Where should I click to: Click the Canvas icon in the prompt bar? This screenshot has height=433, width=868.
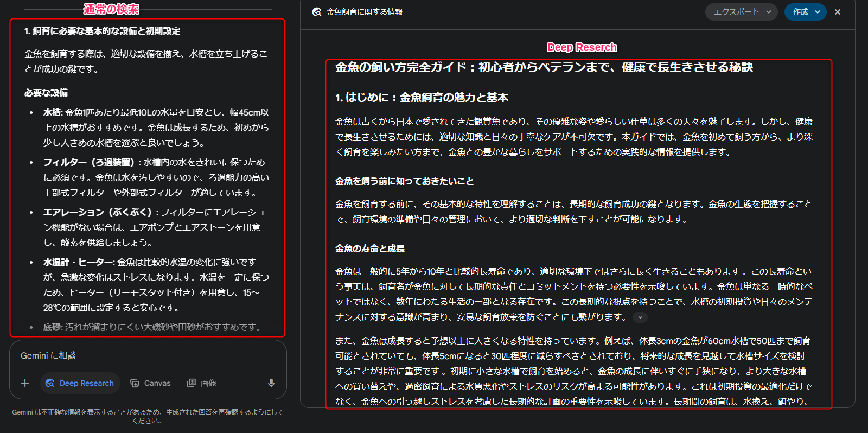click(x=135, y=383)
